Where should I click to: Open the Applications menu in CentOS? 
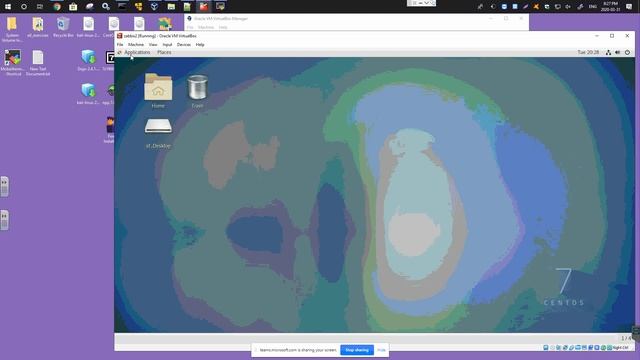137,52
